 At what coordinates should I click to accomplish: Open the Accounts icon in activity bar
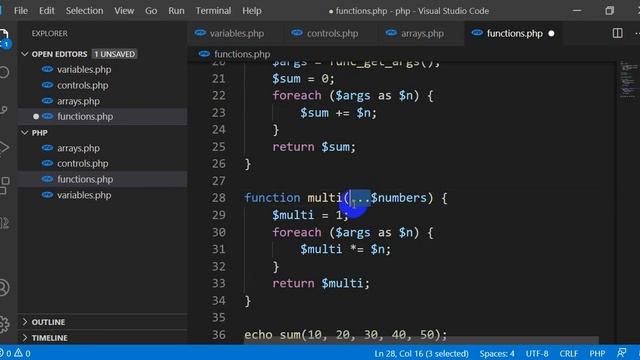tap(4, 288)
